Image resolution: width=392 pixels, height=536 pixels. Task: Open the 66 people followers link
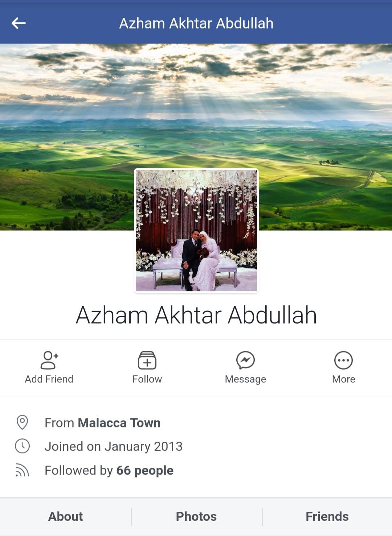[145, 470]
